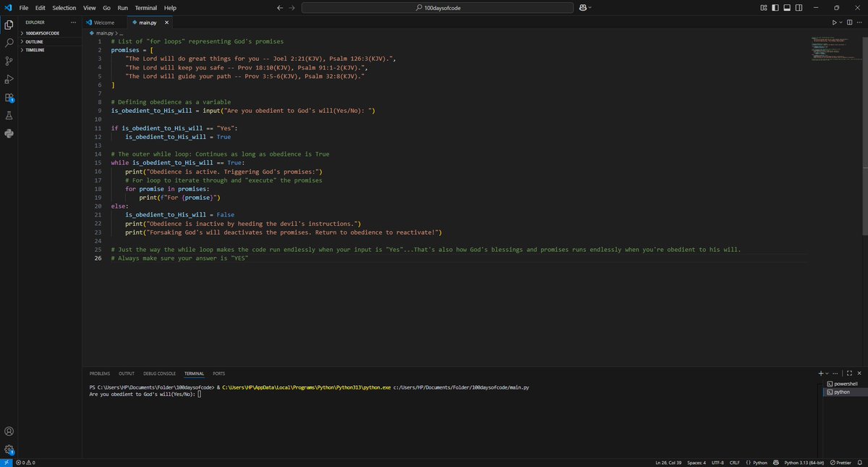
Task: Click the breadcrumb ellipsis after main.py
Action: coord(122,33)
